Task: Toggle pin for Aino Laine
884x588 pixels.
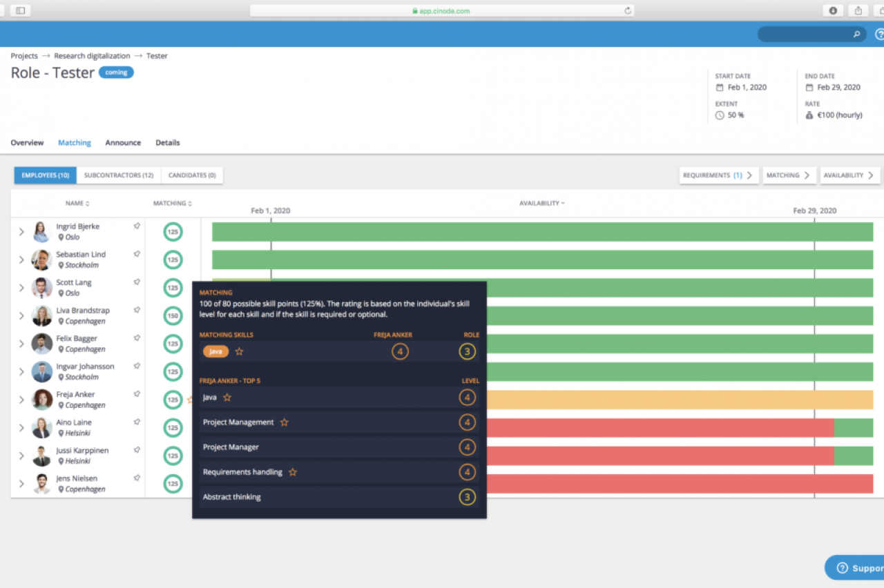Action: [x=137, y=422]
